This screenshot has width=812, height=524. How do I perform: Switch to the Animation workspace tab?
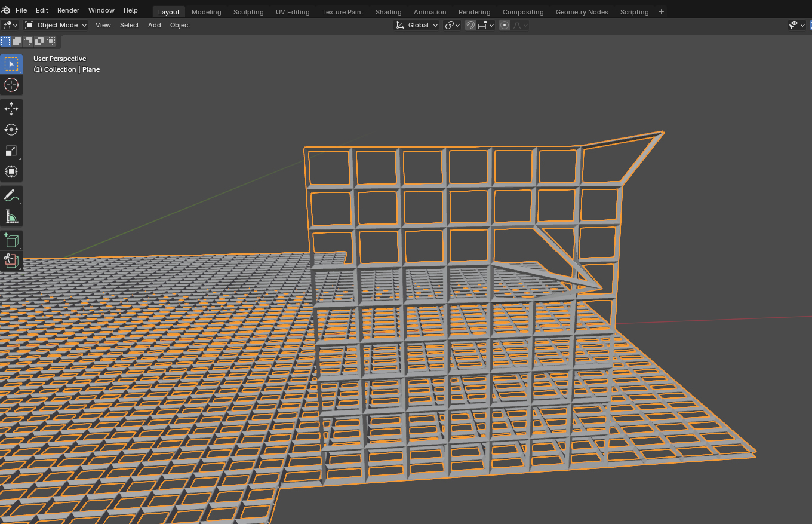430,12
